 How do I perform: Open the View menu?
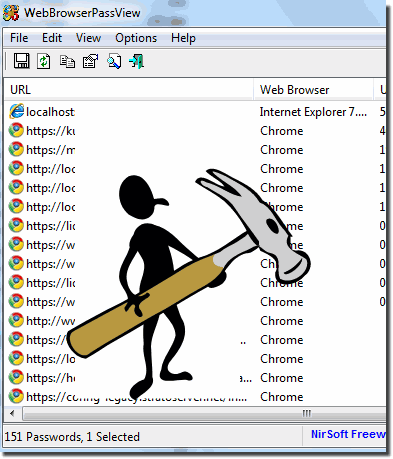coord(88,38)
